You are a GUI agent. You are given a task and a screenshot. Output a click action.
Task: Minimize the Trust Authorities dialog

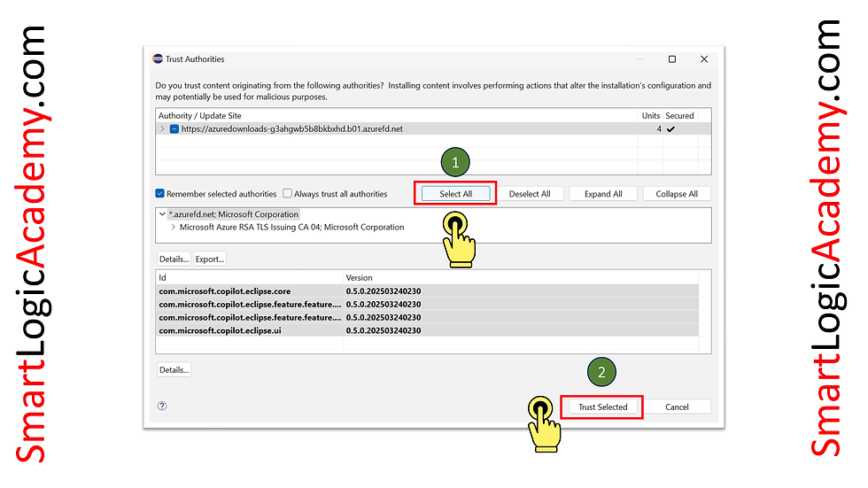click(x=640, y=59)
